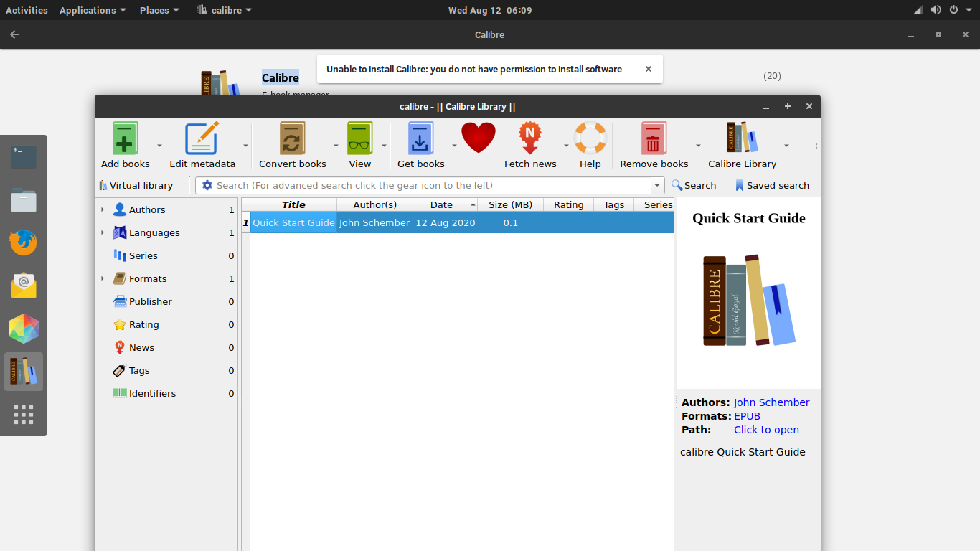Click the Remove books trash icon
This screenshot has height=551, width=980.
click(654, 138)
